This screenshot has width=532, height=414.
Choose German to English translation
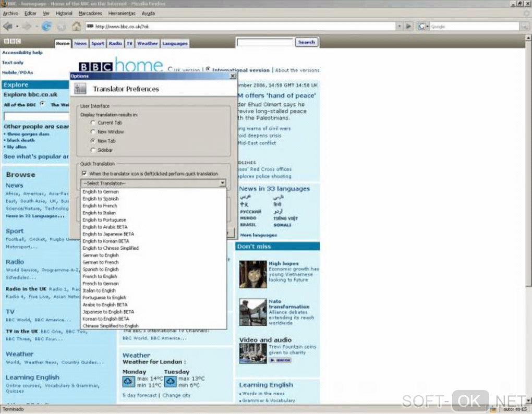pos(154,255)
